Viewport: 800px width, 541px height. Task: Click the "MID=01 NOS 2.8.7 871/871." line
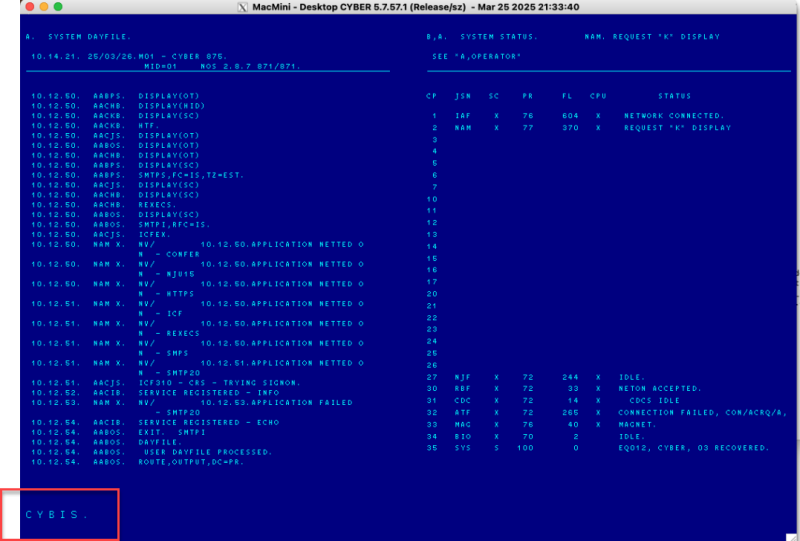pos(222,66)
